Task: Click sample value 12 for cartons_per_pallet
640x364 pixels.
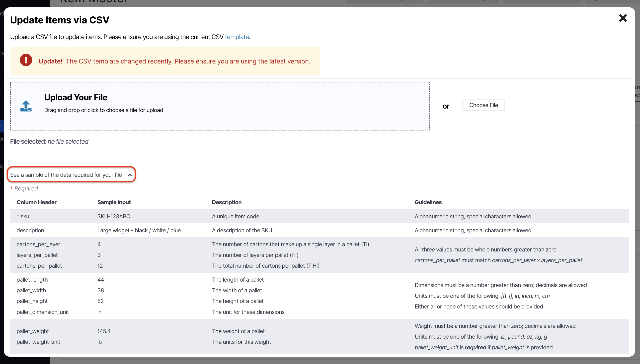Action: coord(100,266)
